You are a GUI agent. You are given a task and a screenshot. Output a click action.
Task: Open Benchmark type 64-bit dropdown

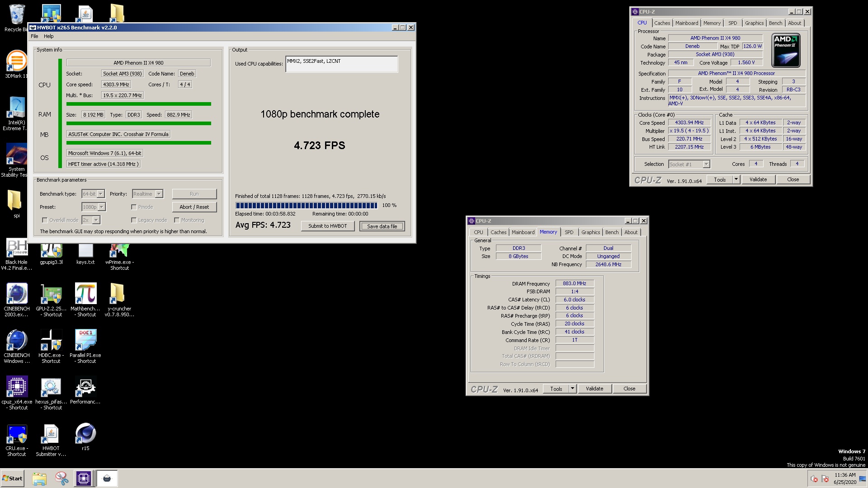(x=93, y=194)
